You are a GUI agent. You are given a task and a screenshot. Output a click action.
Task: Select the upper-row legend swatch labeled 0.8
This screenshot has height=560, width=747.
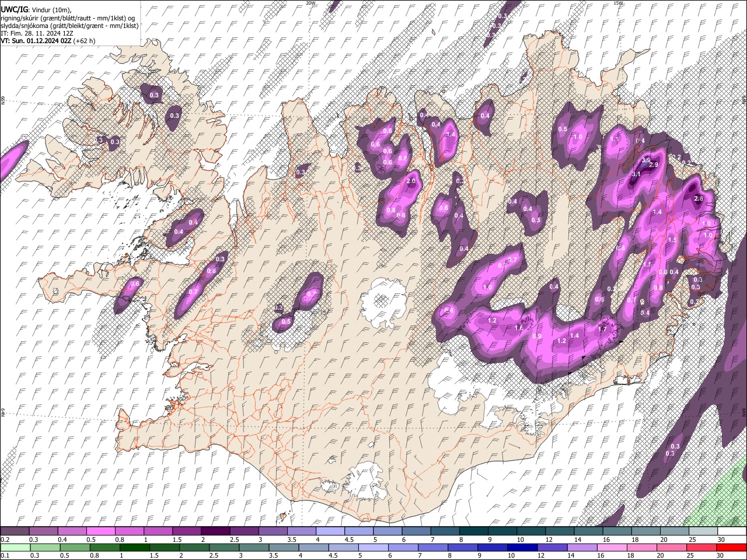(129, 531)
